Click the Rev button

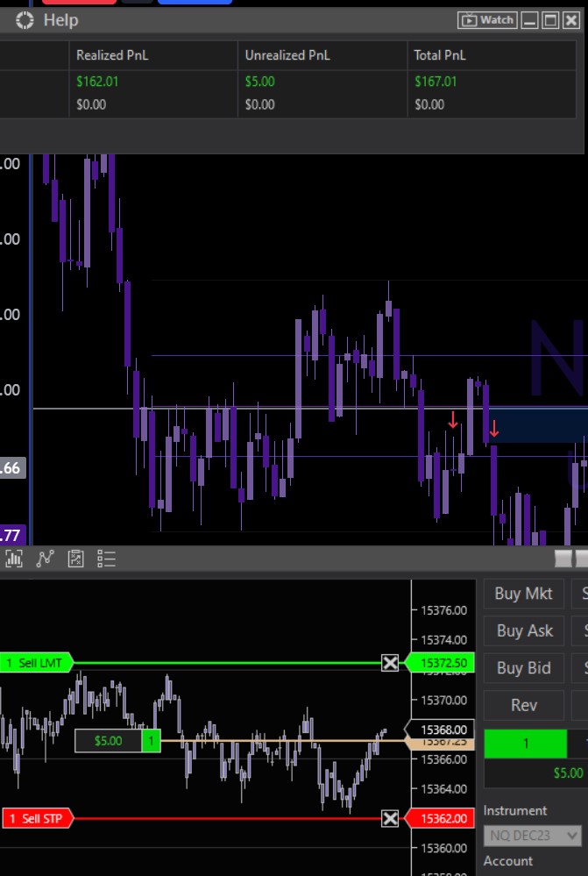[524, 705]
